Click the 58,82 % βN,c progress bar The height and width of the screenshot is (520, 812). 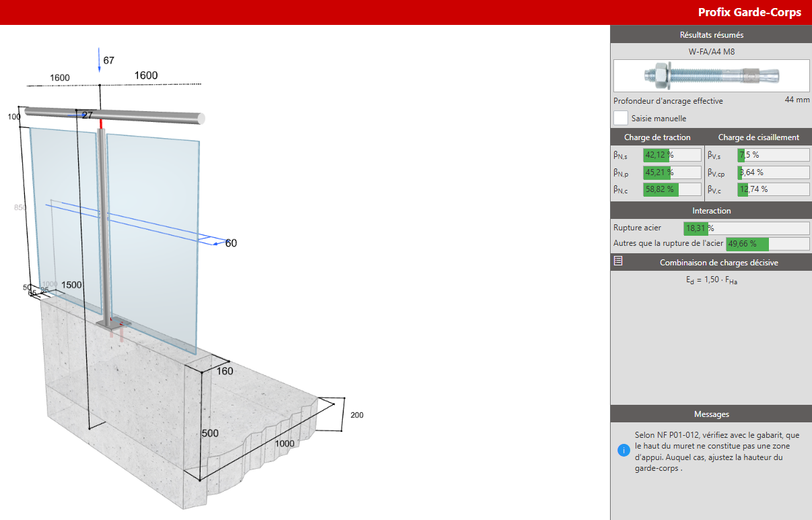[672, 190]
